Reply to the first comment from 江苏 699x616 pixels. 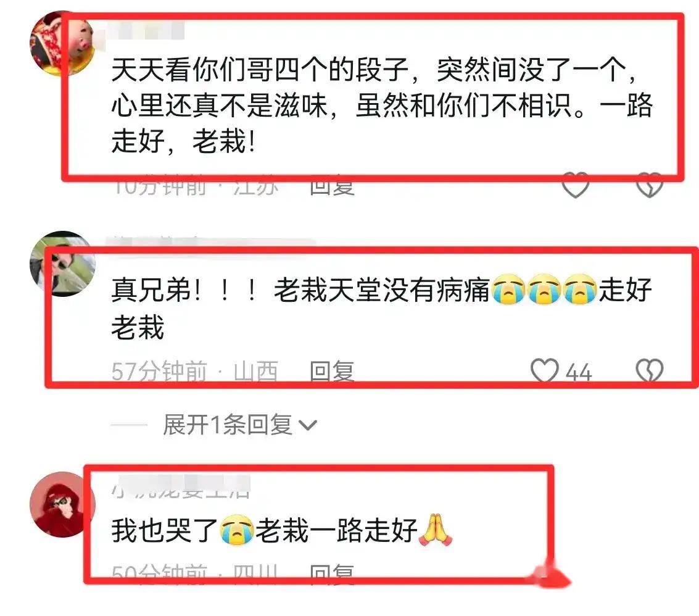pyautogui.click(x=332, y=186)
